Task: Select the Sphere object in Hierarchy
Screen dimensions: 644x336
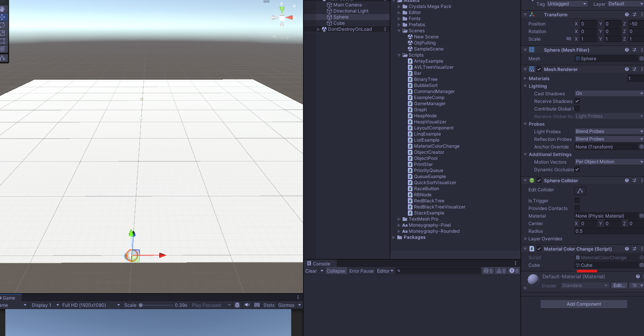Action: click(341, 17)
